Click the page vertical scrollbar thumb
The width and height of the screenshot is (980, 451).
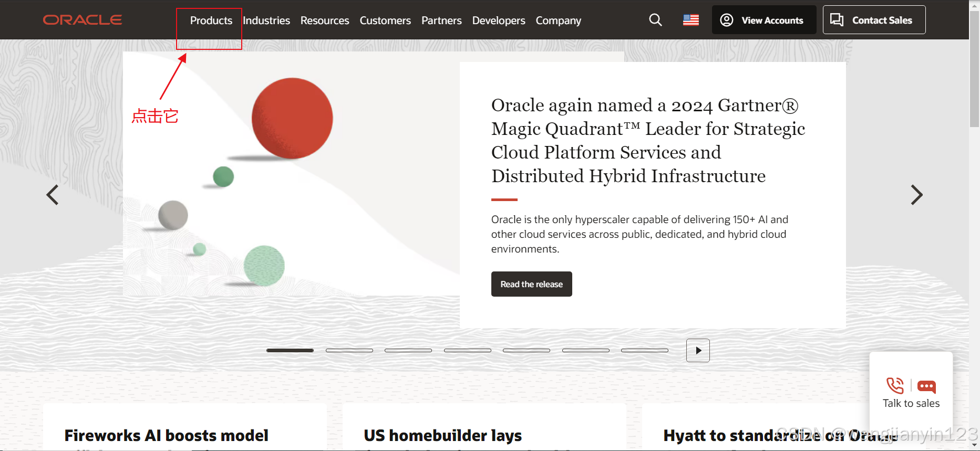pos(975,68)
